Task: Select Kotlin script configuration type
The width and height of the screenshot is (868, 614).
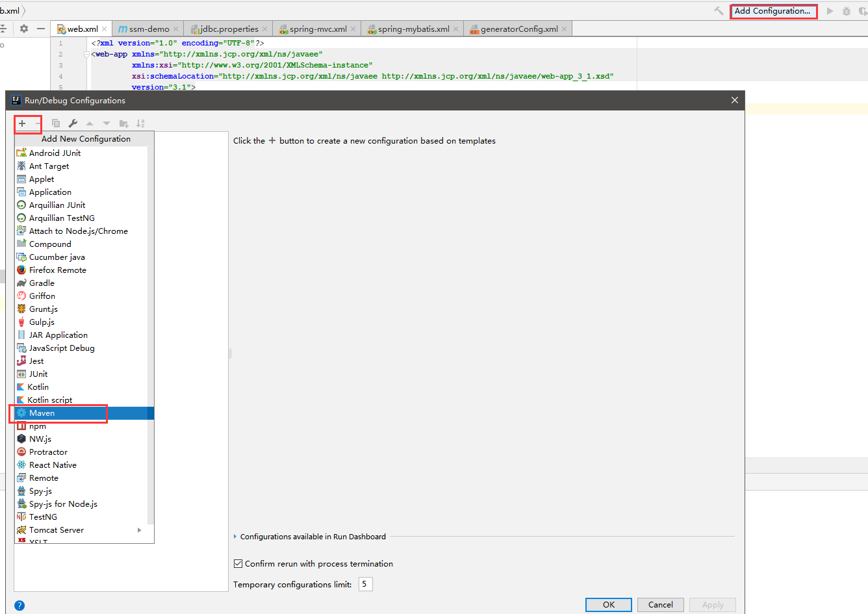Action: click(x=81, y=400)
